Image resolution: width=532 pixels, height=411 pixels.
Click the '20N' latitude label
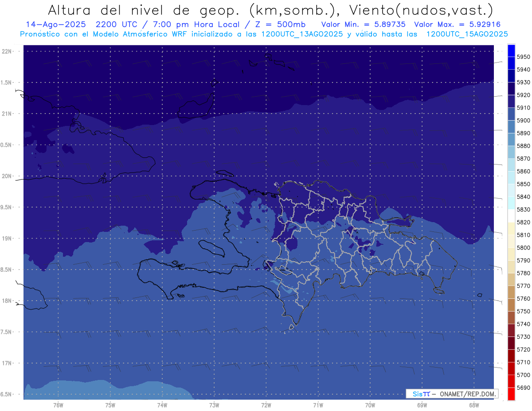7,176
